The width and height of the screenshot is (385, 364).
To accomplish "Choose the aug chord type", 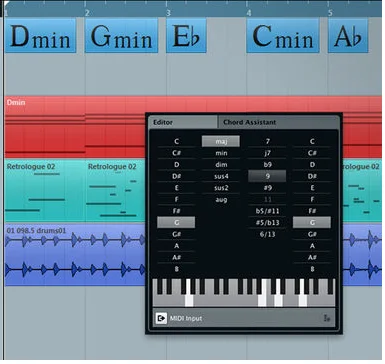I will (221, 200).
